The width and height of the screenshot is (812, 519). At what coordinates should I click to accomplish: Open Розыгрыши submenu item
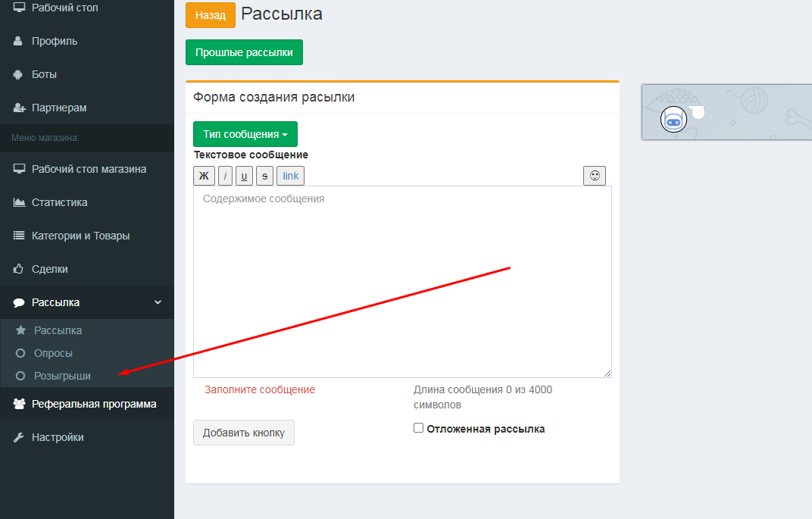pyautogui.click(x=62, y=376)
